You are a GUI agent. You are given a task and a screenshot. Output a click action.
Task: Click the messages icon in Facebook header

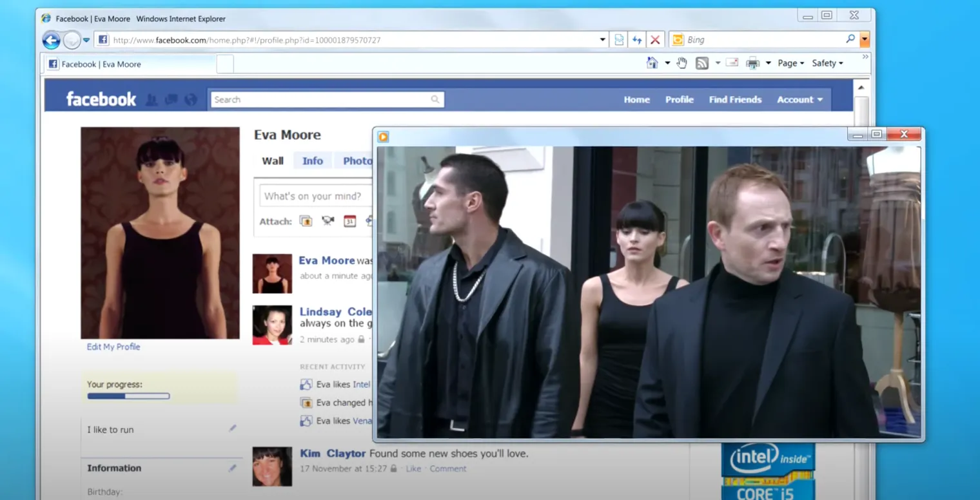pos(171,99)
